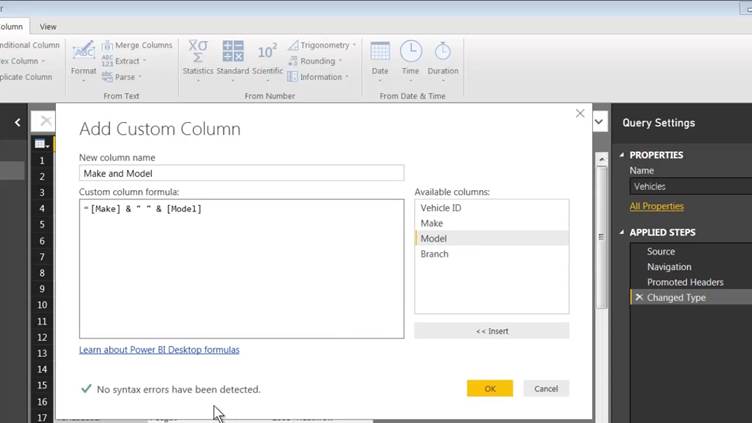The height and width of the screenshot is (423, 752).
Task: Open the Standard operations tool
Action: tap(233, 60)
